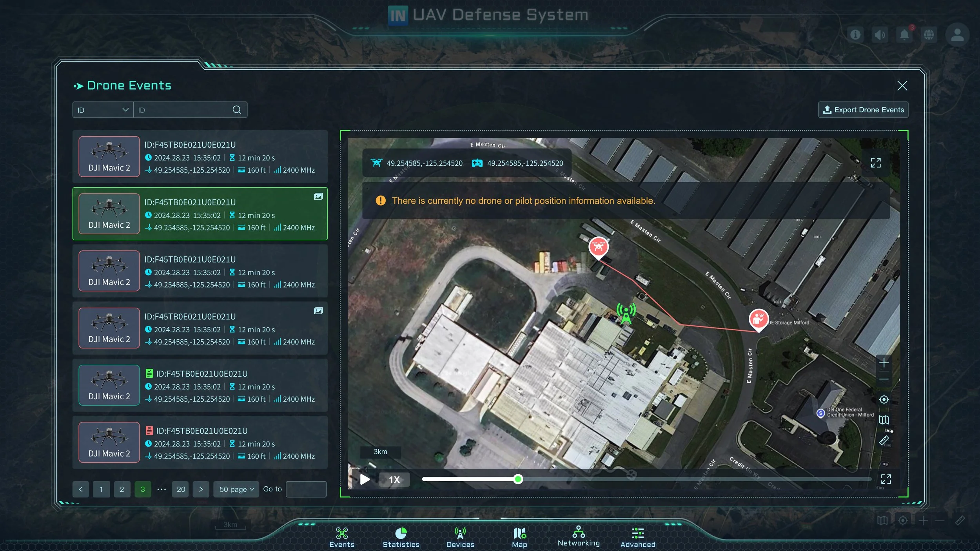The width and height of the screenshot is (980, 551).
Task: Go to page 20 in pagination
Action: (x=181, y=489)
